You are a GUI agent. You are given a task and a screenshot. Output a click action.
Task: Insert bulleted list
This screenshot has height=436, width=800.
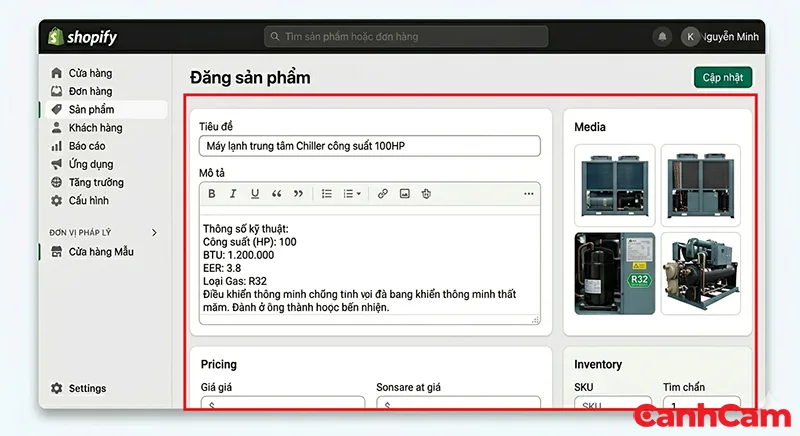coord(327,194)
